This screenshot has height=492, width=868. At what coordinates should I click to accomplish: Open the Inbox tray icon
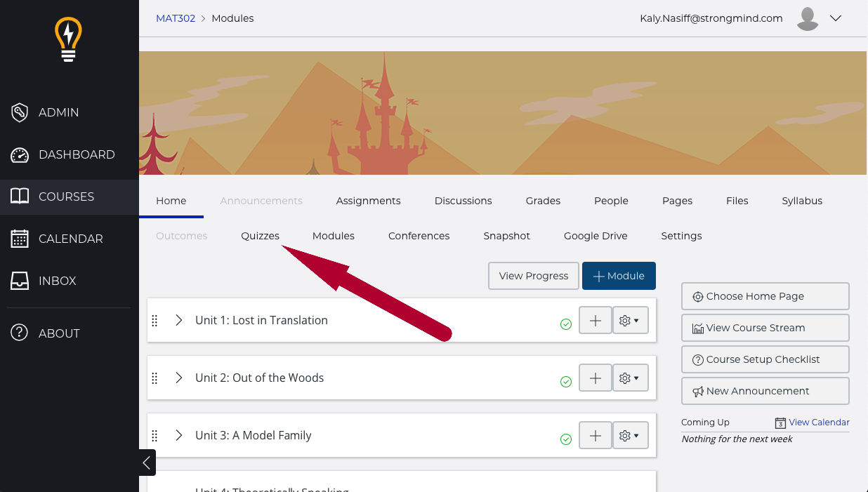click(x=20, y=281)
